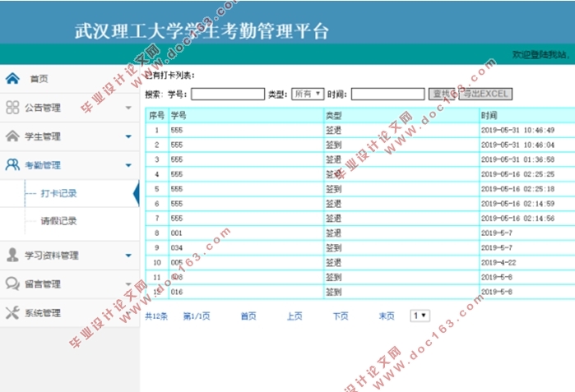This screenshot has width=575, height=392.
Task: Open the 留言管理 menu label
Action: (43, 284)
